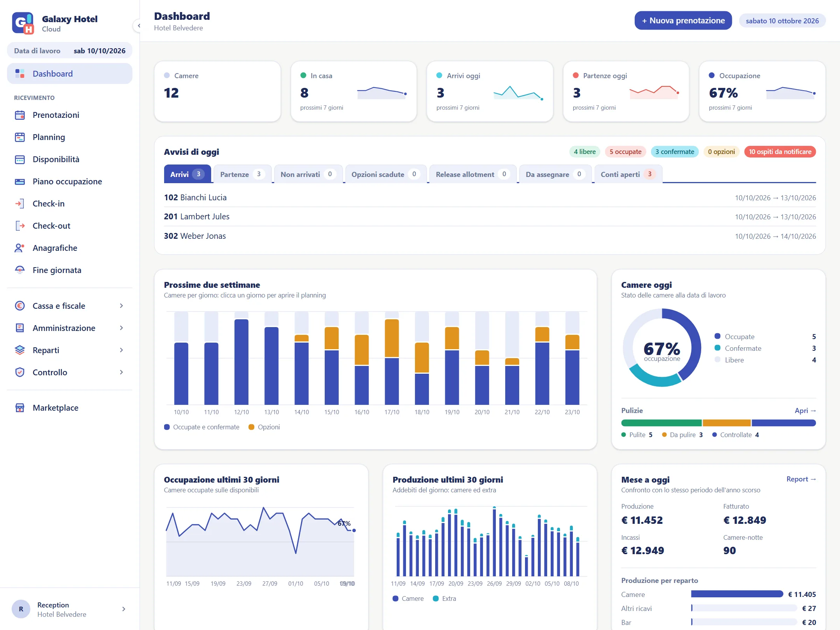
Task: Open arrival row 302 Weber Jonas
Action: (490, 236)
